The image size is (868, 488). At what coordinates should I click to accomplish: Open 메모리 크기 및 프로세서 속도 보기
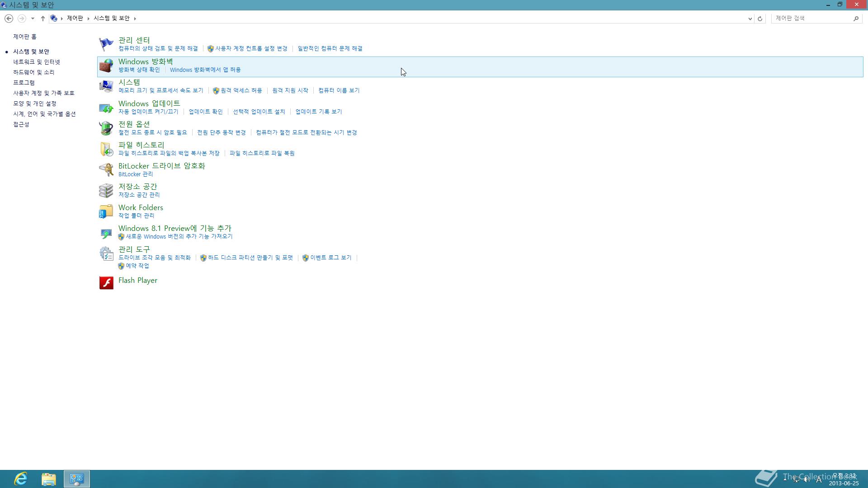click(161, 90)
